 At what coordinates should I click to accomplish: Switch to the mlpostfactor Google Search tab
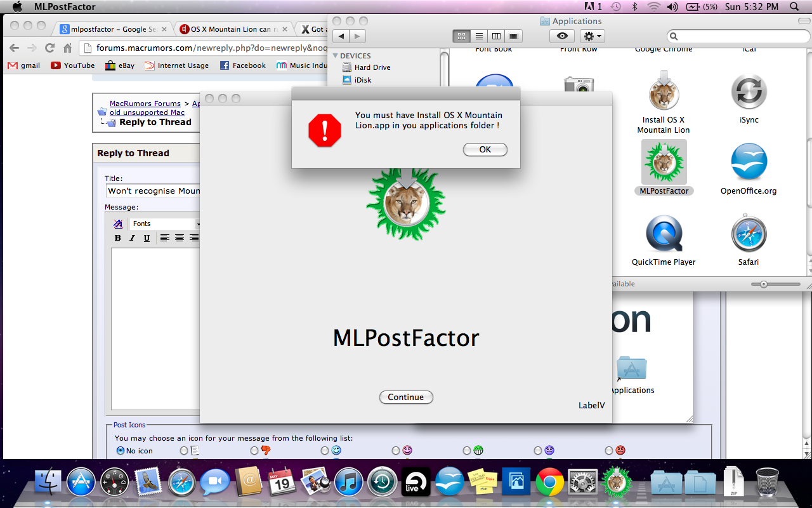(x=113, y=29)
